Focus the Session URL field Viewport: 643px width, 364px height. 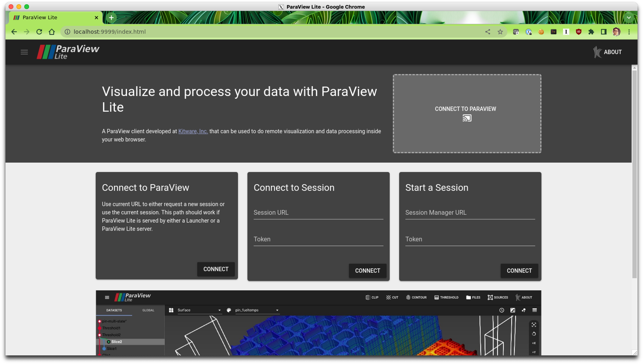318,213
